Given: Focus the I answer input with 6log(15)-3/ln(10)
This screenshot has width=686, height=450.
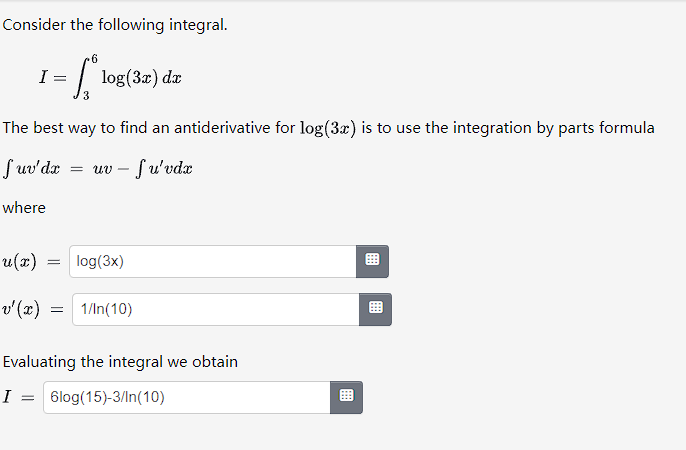Looking at the screenshot, I should pyautogui.click(x=187, y=397).
